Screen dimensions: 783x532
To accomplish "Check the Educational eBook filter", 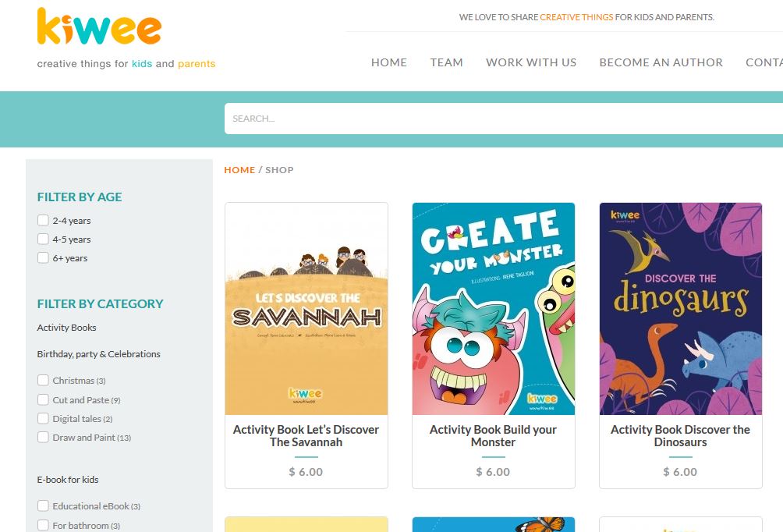I will coord(43,506).
